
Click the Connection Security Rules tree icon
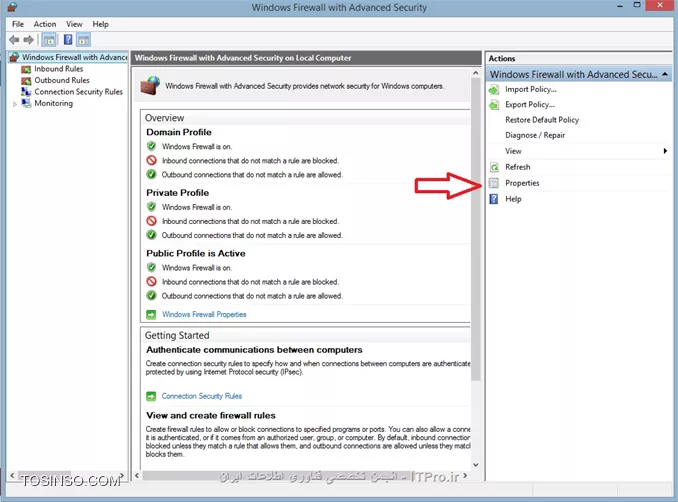click(x=26, y=92)
